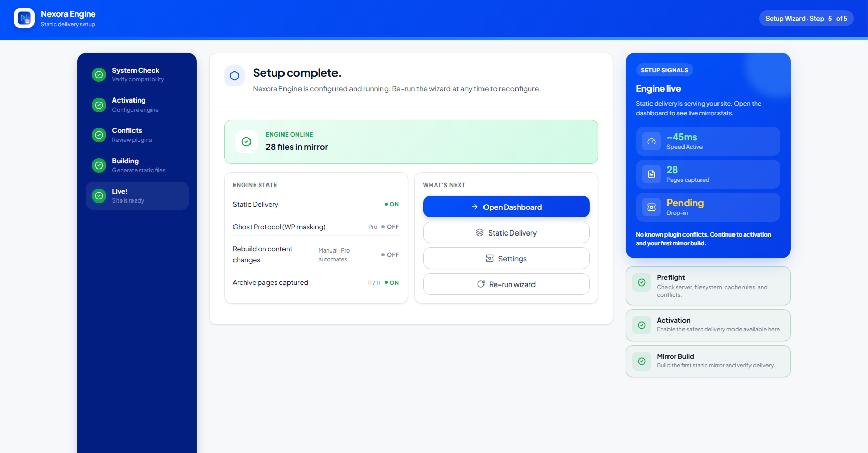Click the Conflicts step checkmark icon
This screenshot has width=868, height=453.
pos(98,135)
